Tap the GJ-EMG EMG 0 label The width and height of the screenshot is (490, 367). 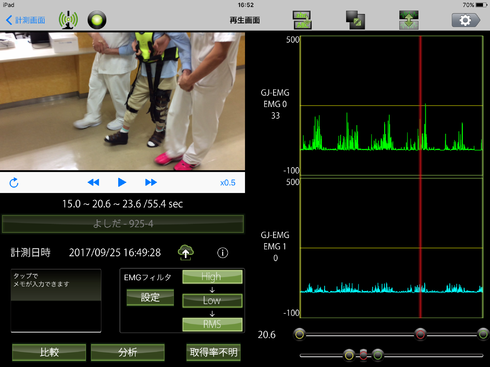point(275,98)
